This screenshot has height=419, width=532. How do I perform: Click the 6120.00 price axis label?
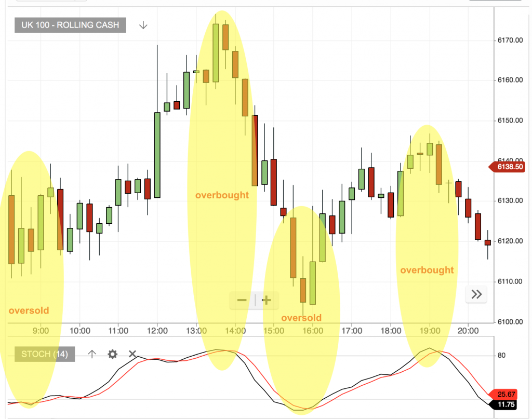(x=510, y=241)
